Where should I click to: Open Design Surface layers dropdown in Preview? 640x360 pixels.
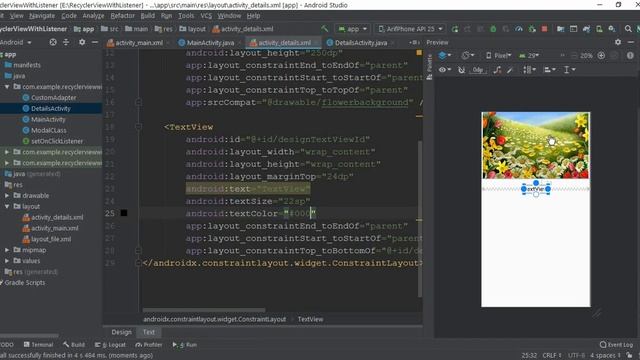pyautogui.click(x=444, y=55)
